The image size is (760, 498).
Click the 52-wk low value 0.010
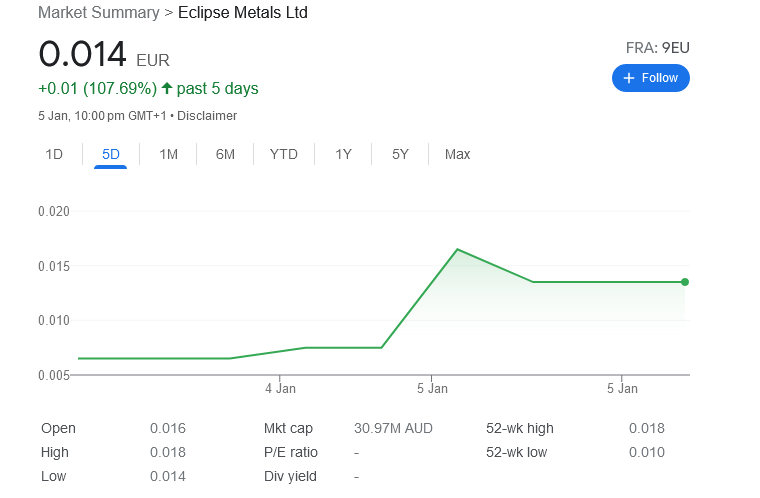tap(647, 452)
